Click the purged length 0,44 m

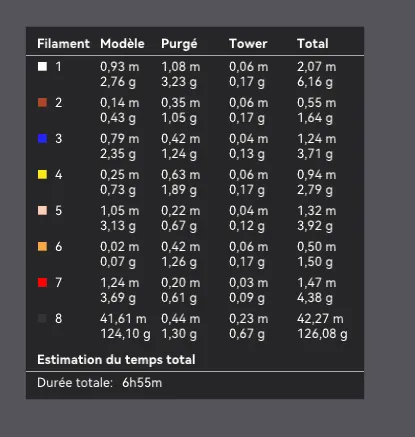click(181, 319)
